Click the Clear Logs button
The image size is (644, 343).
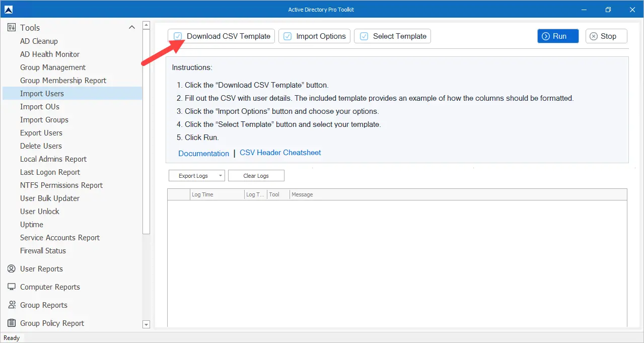click(256, 176)
